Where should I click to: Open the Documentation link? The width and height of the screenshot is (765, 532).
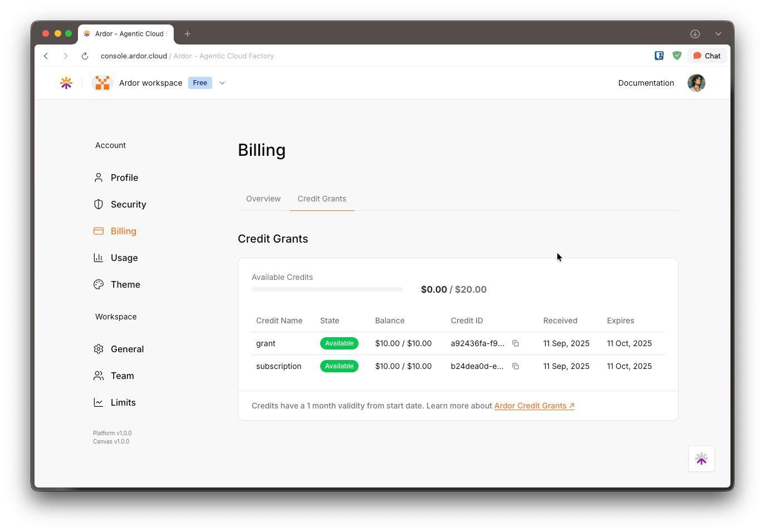[646, 82]
